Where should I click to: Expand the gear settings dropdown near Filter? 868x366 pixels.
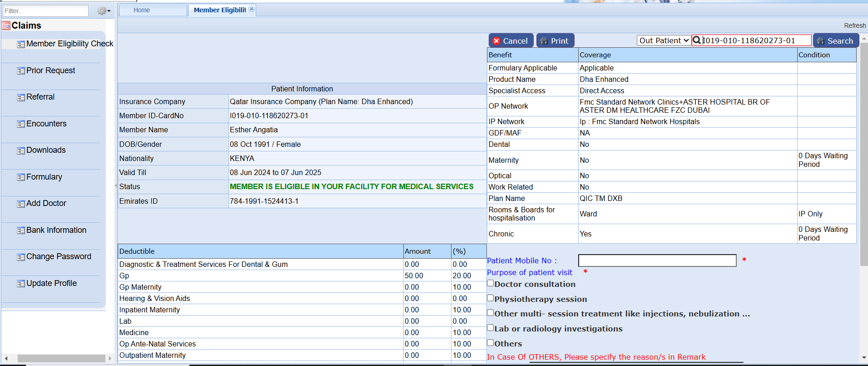click(x=104, y=11)
